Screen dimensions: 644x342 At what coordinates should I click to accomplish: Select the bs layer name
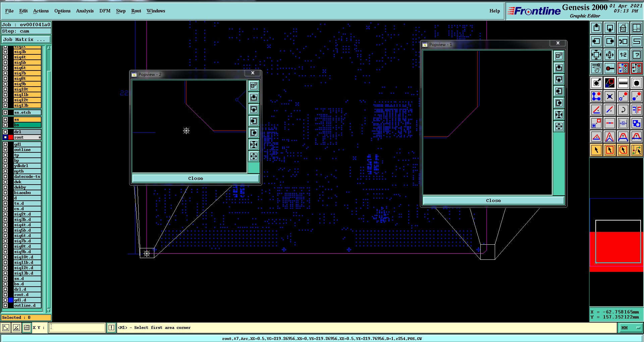(27, 125)
